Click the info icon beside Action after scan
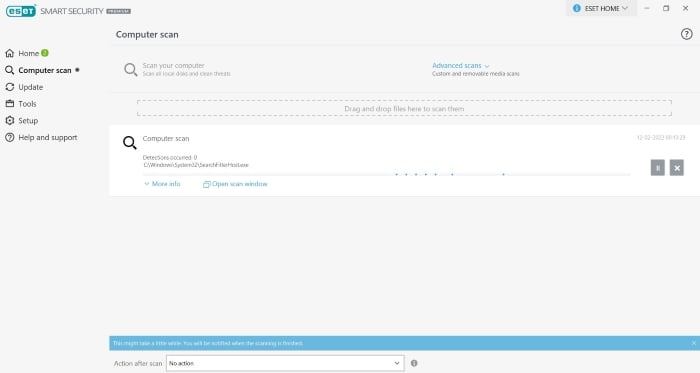Image resolution: width=700 pixels, height=373 pixels. (x=414, y=363)
